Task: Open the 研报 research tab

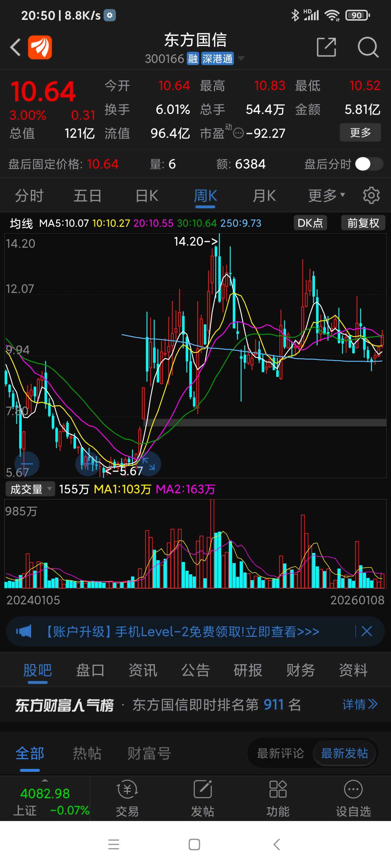Action: tap(248, 670)
